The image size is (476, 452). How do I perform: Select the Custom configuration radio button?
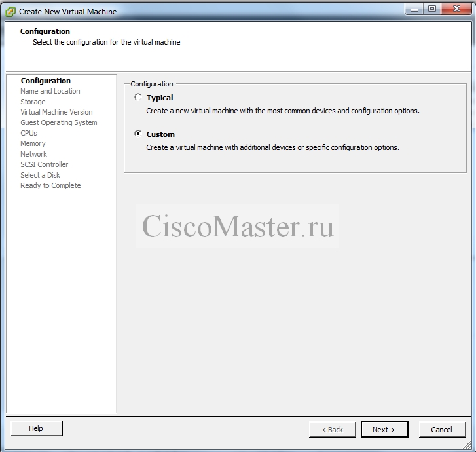tap(137, 134)
